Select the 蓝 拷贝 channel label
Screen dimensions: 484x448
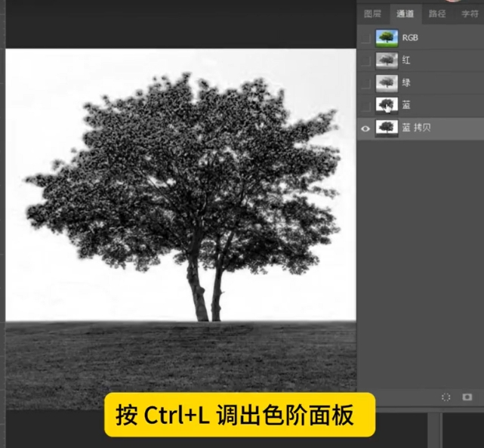(x=416, y=128)
